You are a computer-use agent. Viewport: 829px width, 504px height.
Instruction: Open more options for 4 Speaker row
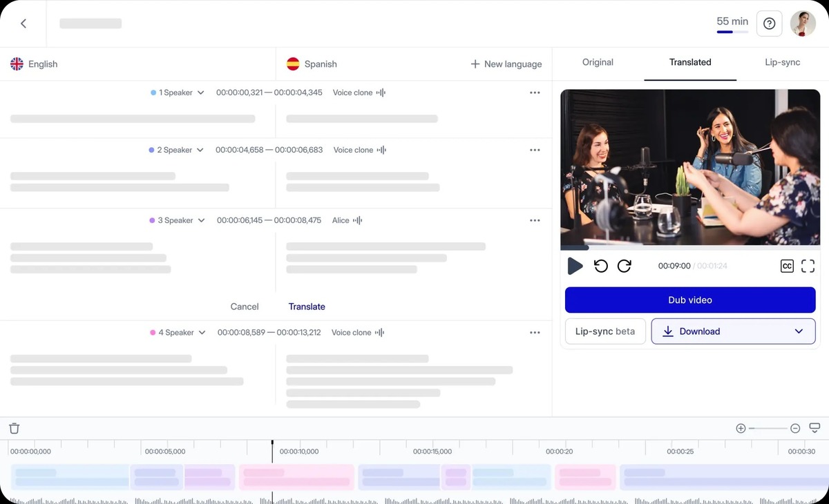tap(535, 332)
